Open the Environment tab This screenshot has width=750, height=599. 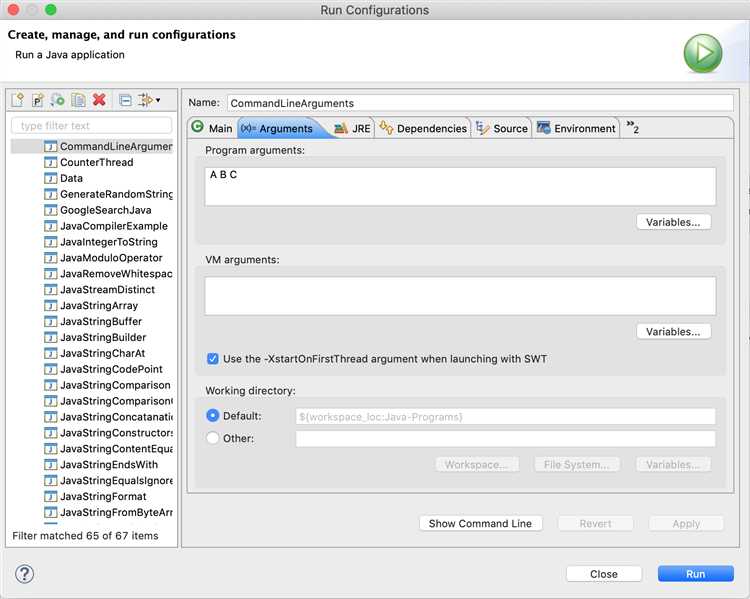pos(576,128)
